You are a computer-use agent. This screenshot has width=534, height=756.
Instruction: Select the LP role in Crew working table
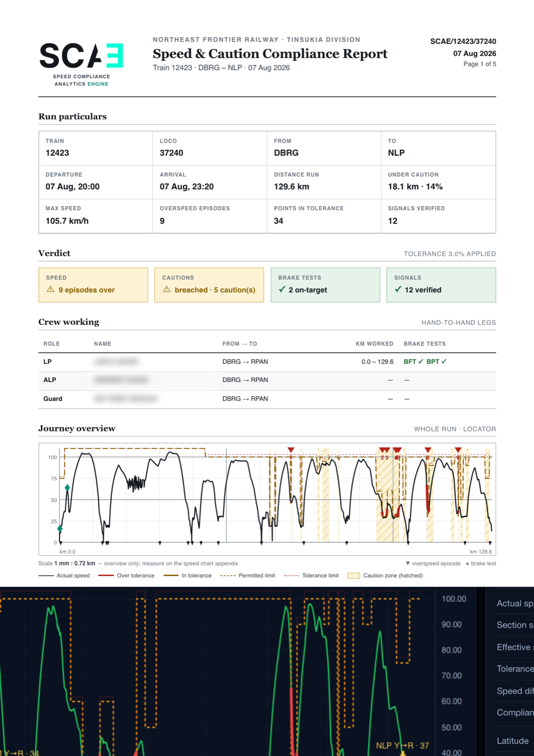[47, 362]
